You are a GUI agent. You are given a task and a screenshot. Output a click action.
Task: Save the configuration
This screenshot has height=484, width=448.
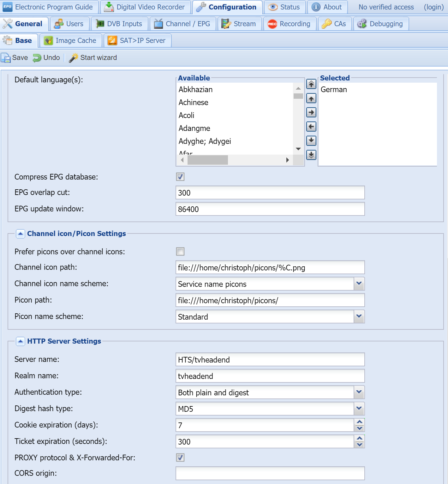tap(15, 58)
